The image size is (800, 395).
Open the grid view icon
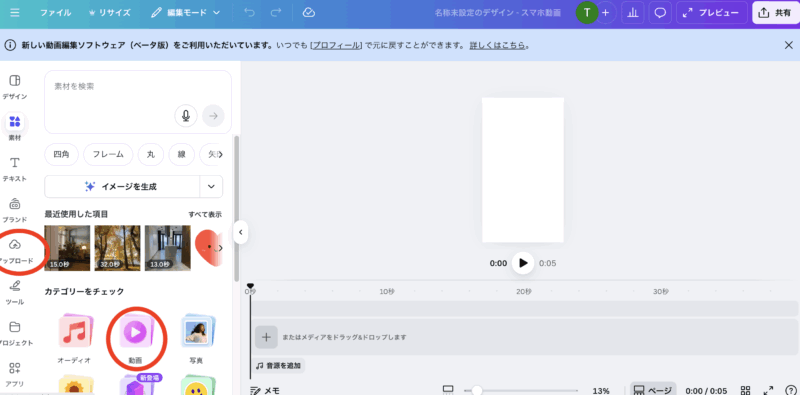[x=745, y=390]
